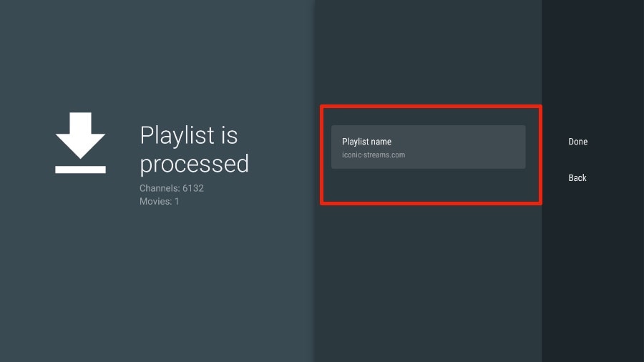Confirm the playlist by selecting Done
Viewport: 644px width, 362px height.
tap(577, 142)
